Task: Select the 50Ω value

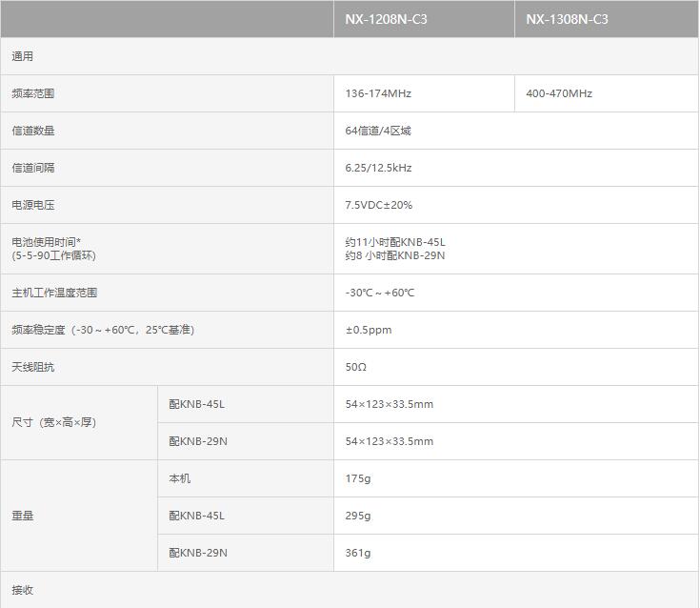Action: 356,367
